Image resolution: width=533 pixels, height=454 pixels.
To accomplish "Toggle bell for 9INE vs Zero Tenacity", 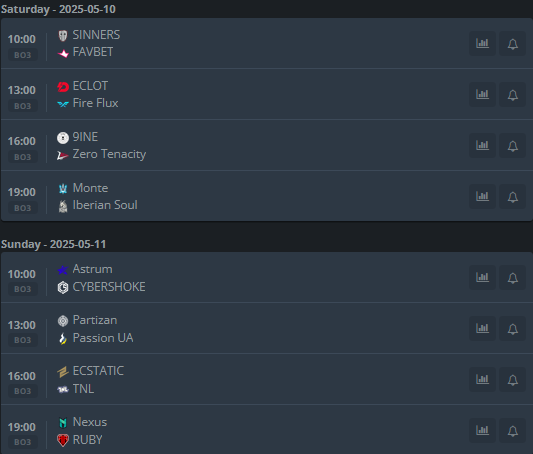I will click(x=513, y=145).
